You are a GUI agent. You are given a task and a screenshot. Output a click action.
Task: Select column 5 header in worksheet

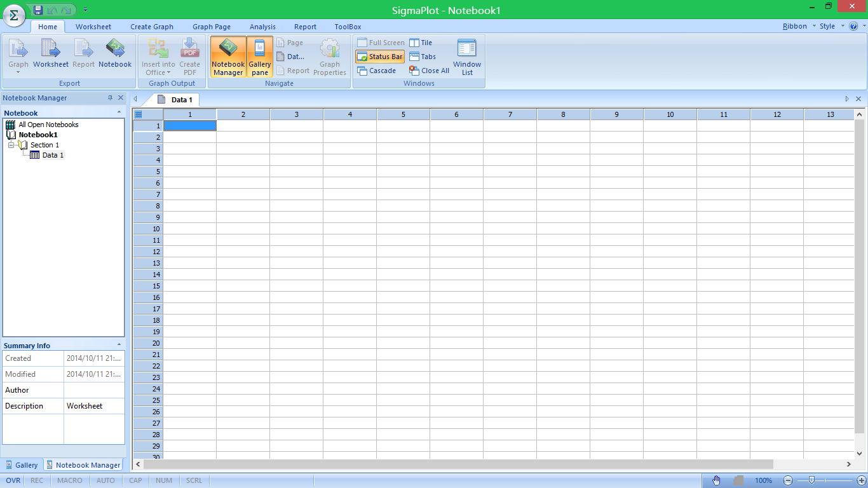[403, 114]
